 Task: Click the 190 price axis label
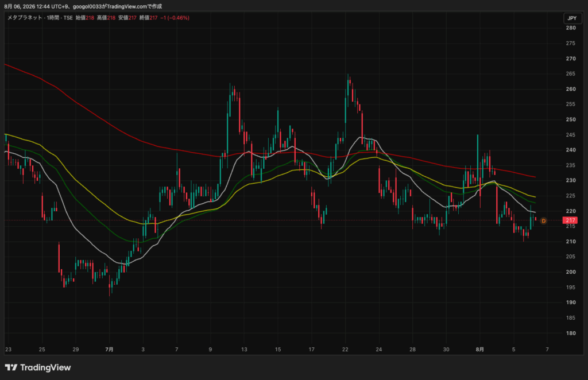click(571, 303)
